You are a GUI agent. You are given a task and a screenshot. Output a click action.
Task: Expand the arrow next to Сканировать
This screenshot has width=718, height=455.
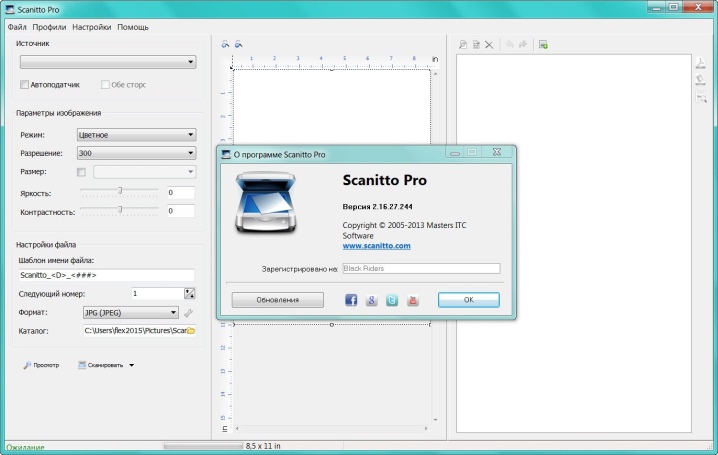pyautogui.click(x=131, y=365)
